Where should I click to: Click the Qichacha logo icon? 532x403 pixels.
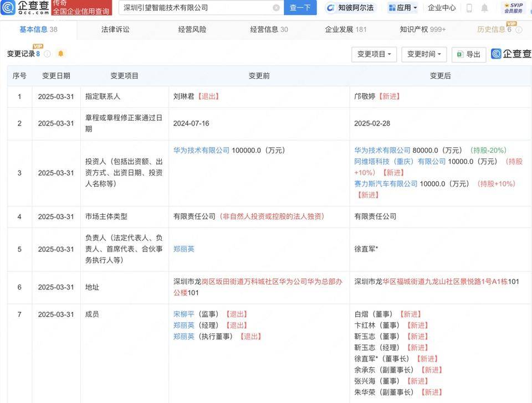[8, 7]
